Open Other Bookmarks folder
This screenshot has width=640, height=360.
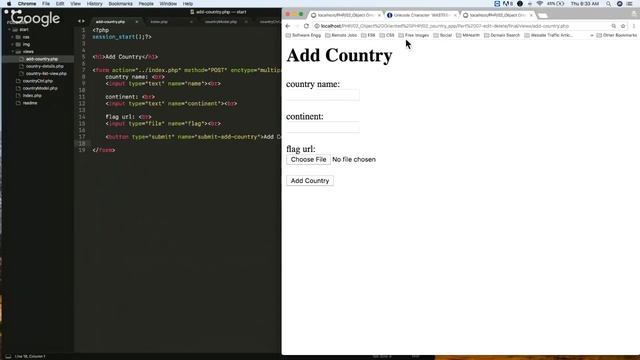tap(616, 36)
